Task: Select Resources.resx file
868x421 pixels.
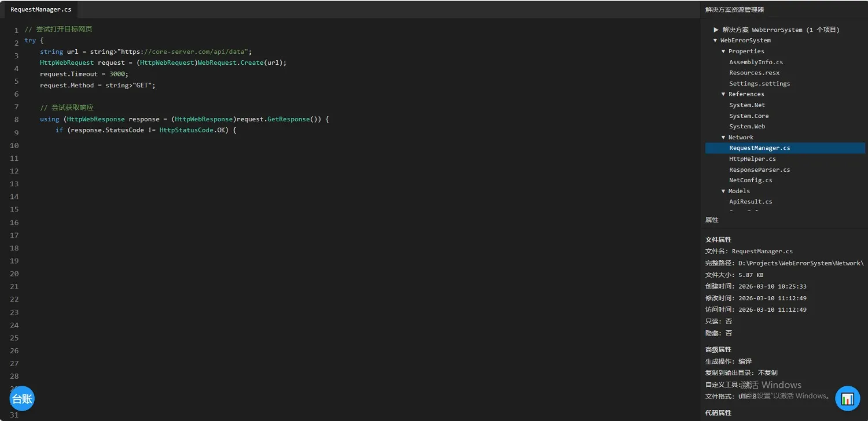Action: tap(754, 73)
